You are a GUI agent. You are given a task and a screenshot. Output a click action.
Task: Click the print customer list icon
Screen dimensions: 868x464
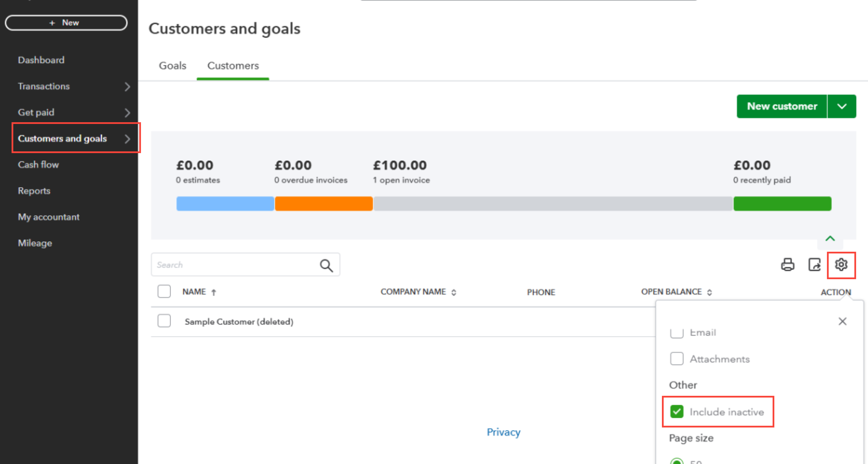pos(787,265)
